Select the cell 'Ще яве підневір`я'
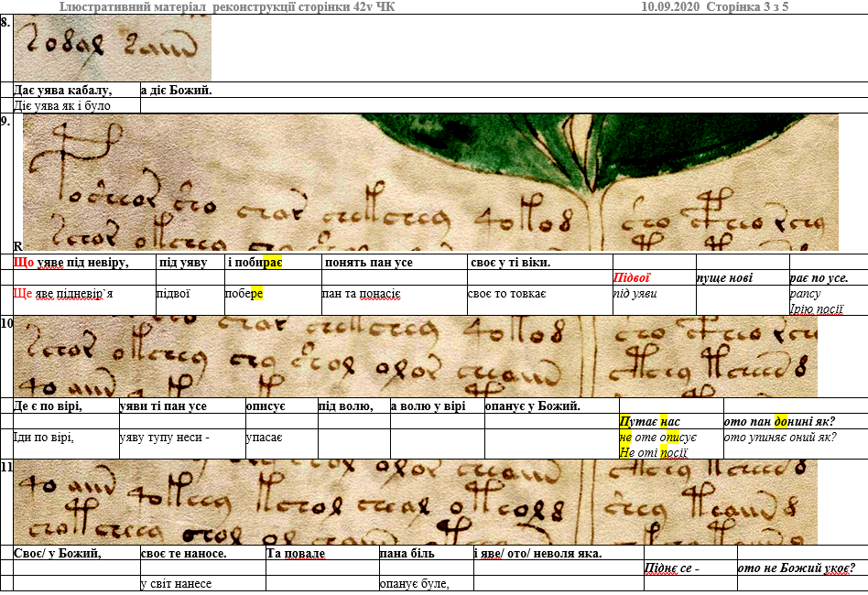Viewport: 868px width, 595px height. [84, 300]
